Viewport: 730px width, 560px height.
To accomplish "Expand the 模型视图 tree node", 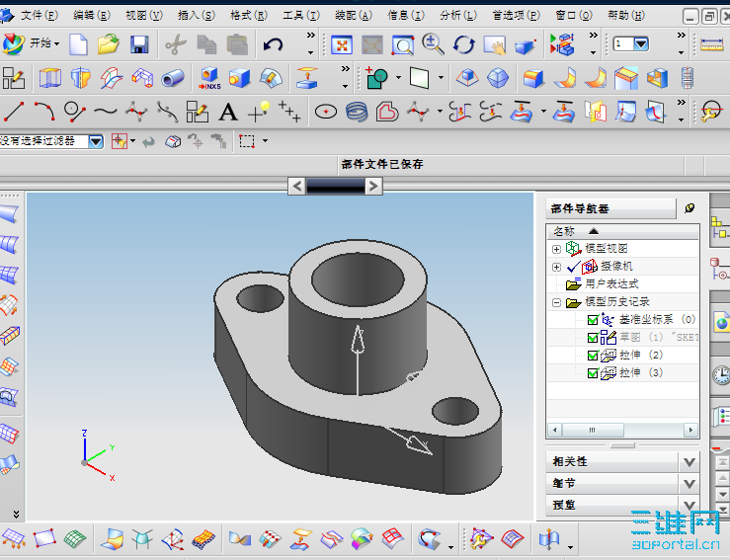I will [x=556, y=250].
